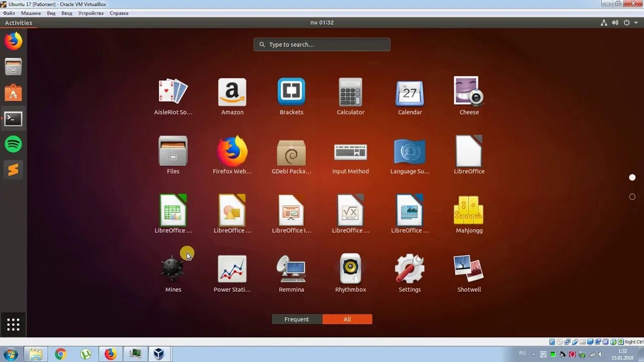This screenshot has height=362, width=644.
Task: Launch LibreOffice Impress icon
Action: pyautogui.click(x=291, y=210)
